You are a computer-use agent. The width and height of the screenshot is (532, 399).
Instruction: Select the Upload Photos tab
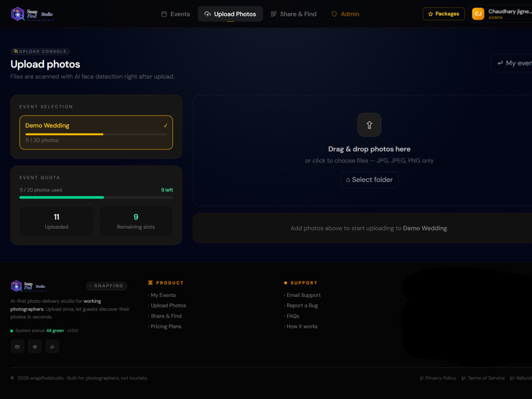tap(230, 14)
